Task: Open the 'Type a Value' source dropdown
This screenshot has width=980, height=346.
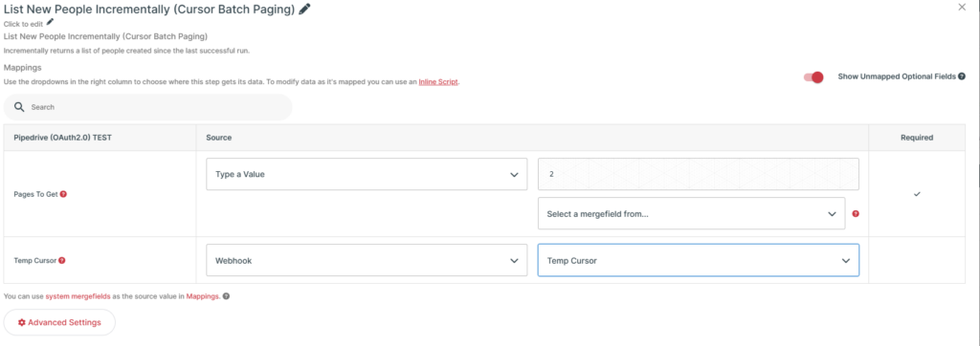Action: pos(367,174)
